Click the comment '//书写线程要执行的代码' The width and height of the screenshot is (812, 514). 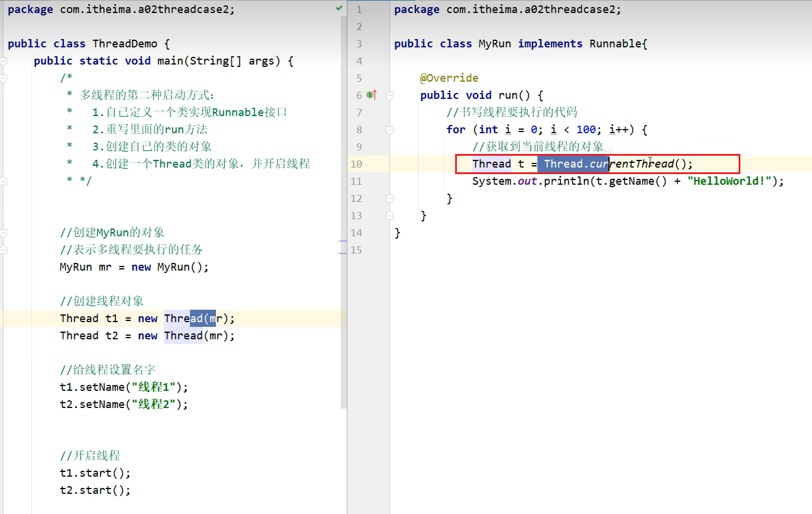[x=512, y=113]
